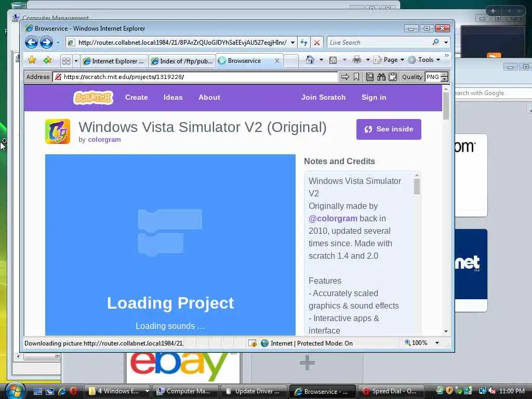Go back with the IE Back arrow
This screenshot has width=532, height=399.
(31, 43)
